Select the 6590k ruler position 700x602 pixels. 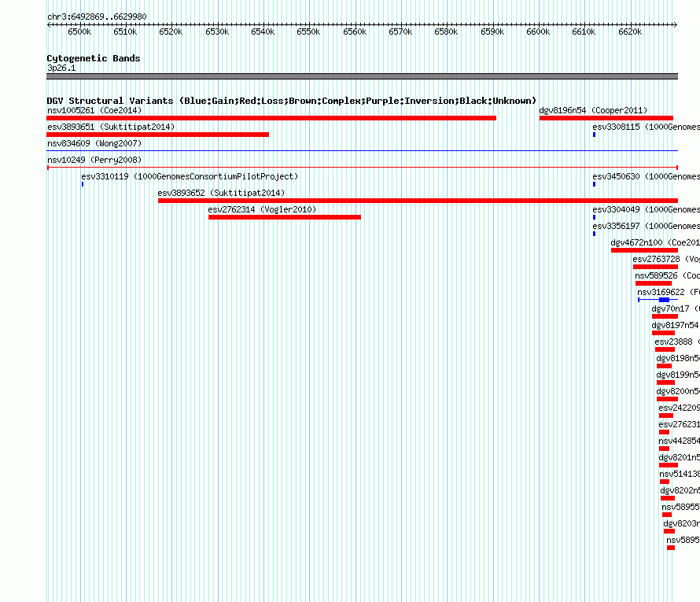(x=492, y=31)
